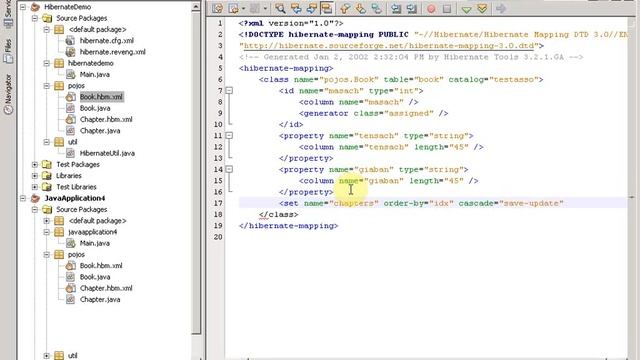Select Book.java in HibernateDemo pojos
This screenshot has height=360, width=640.
(x=95, y=108)
